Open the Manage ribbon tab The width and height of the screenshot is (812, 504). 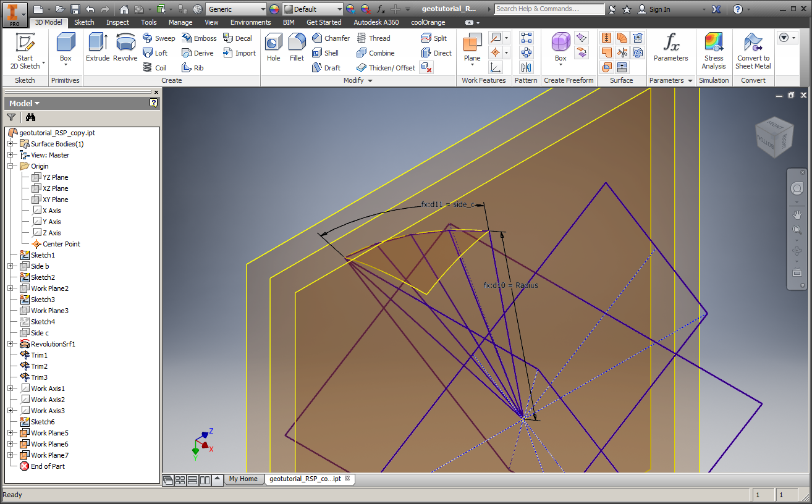tap(180, 22)
